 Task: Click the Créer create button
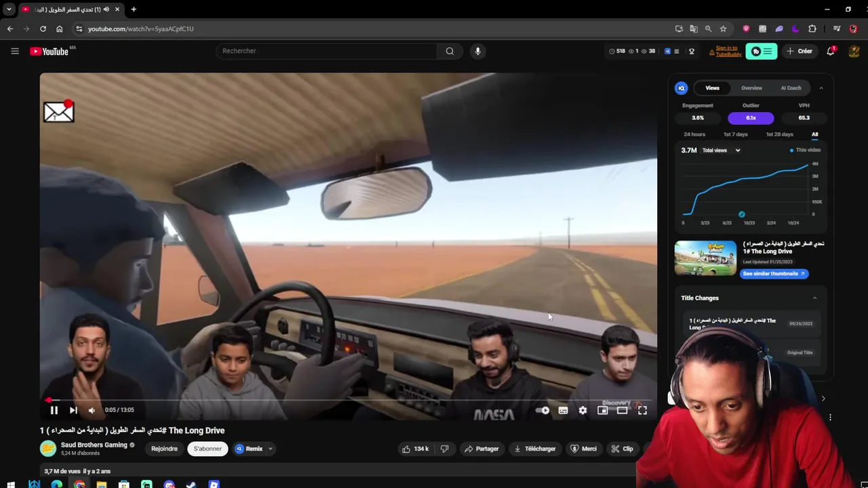pos(800,51)
